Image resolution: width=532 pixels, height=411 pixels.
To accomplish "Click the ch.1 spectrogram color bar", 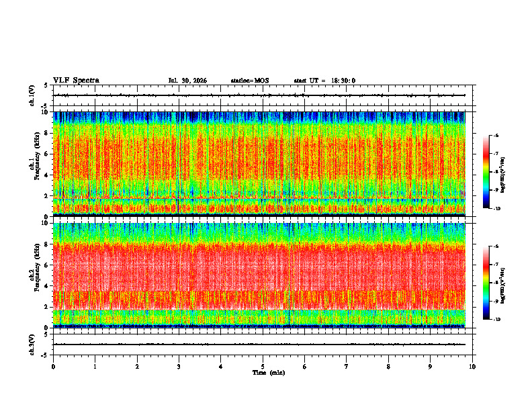I will tap(486, 172).
